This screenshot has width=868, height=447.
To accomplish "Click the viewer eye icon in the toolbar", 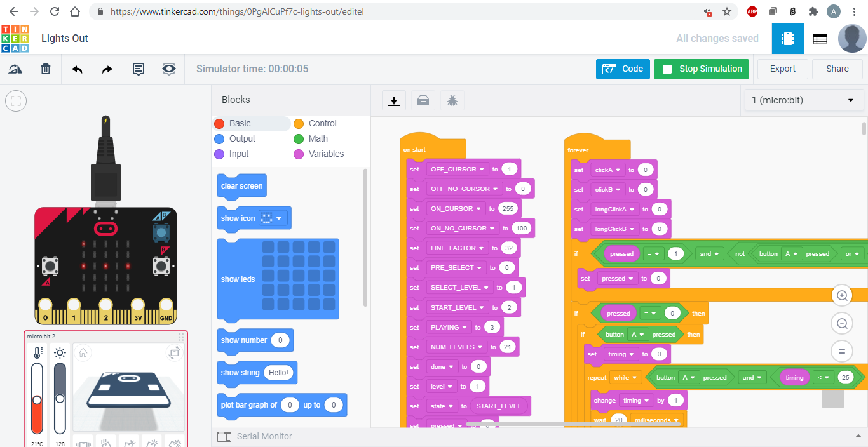I will point(168,69).
